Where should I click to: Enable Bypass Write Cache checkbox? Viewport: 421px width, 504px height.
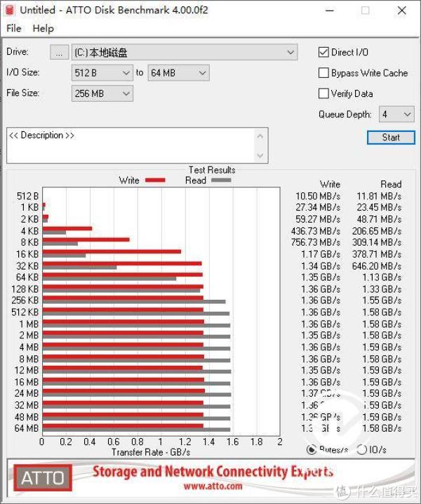coord(323,73)
